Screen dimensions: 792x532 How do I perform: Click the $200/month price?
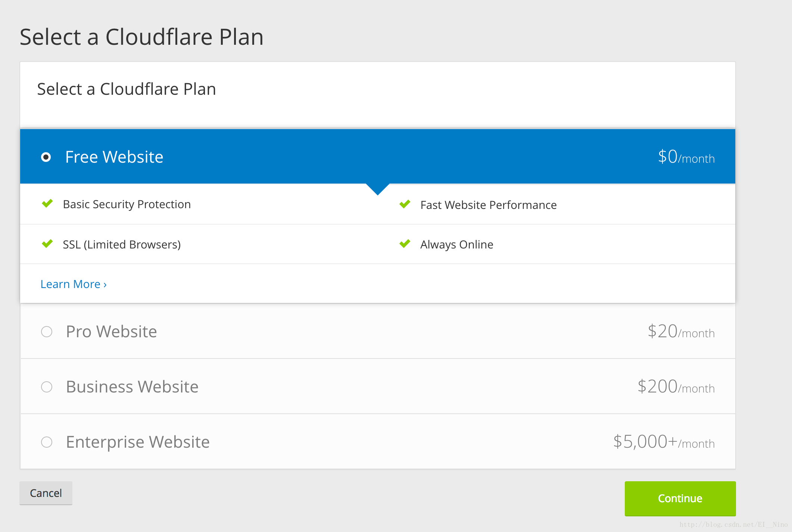coord(676,387)
